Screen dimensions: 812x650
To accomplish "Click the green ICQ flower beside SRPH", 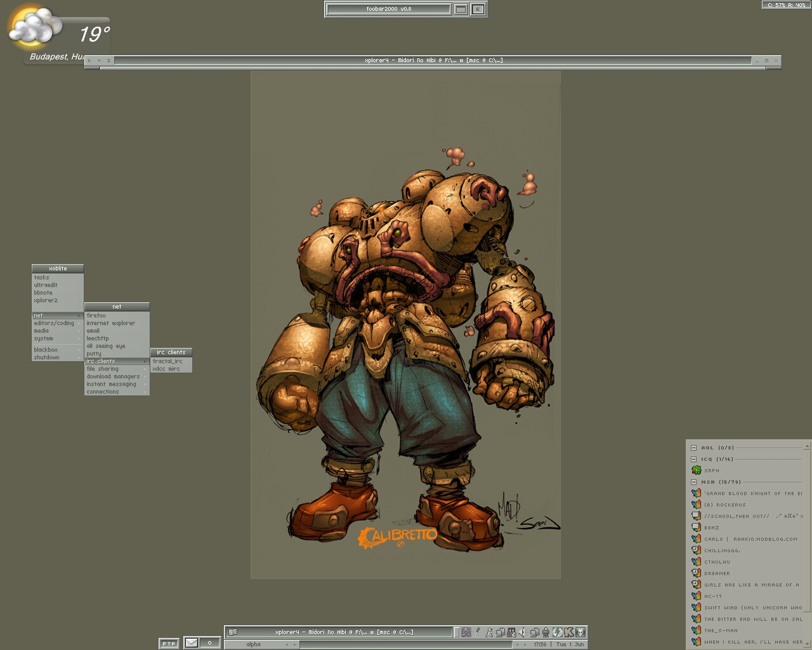I will (696, 470).
